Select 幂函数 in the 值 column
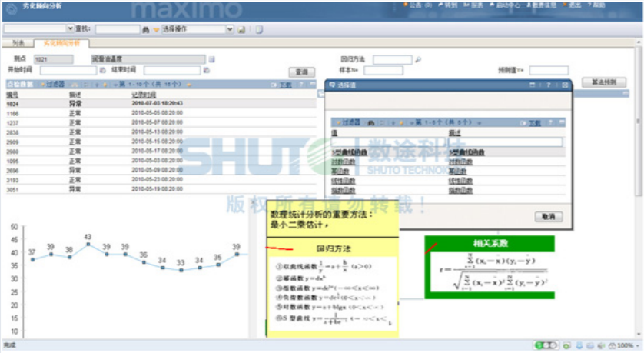 [340, 172]
